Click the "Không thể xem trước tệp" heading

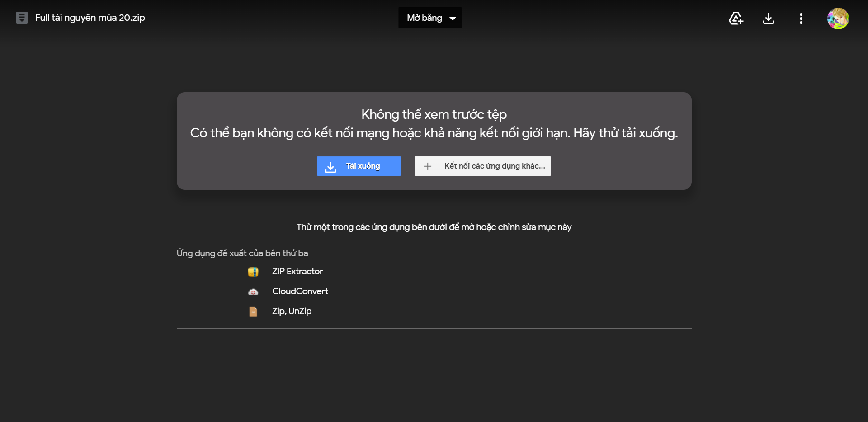434,114
